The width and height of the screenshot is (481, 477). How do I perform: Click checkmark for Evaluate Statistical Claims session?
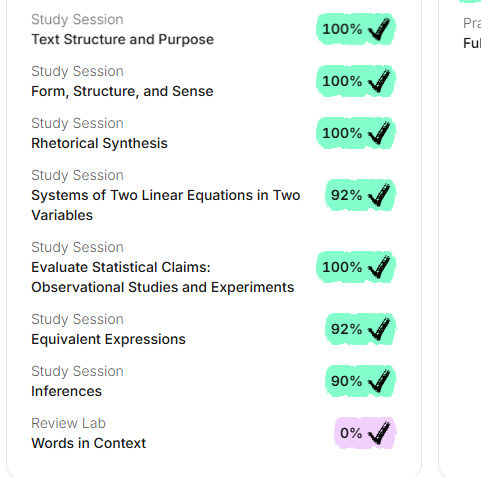(379, 267)
